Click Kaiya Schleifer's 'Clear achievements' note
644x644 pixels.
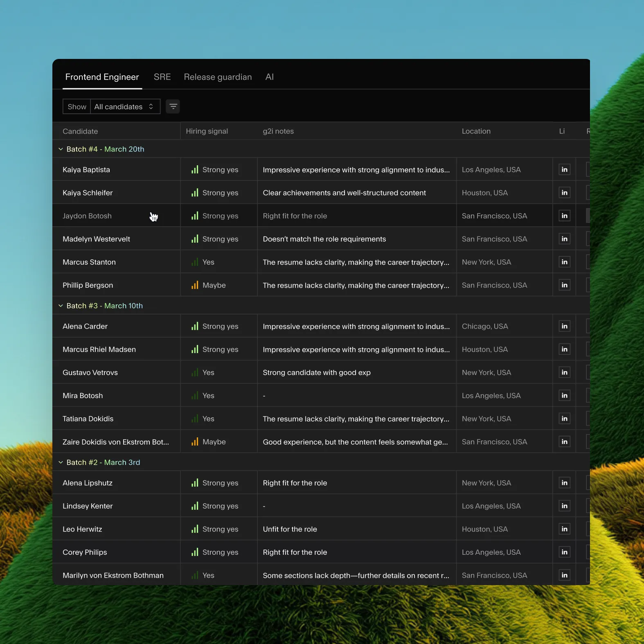pos(345,193)
